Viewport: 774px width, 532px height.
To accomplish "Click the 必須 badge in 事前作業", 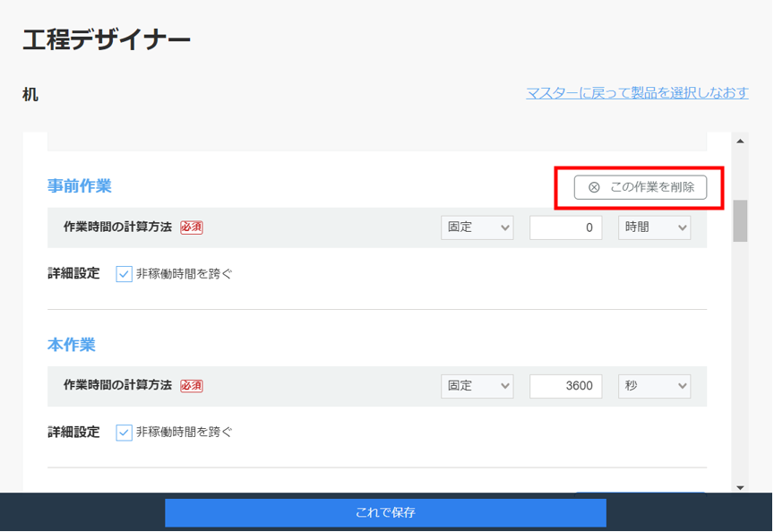I will pos(192,227).
